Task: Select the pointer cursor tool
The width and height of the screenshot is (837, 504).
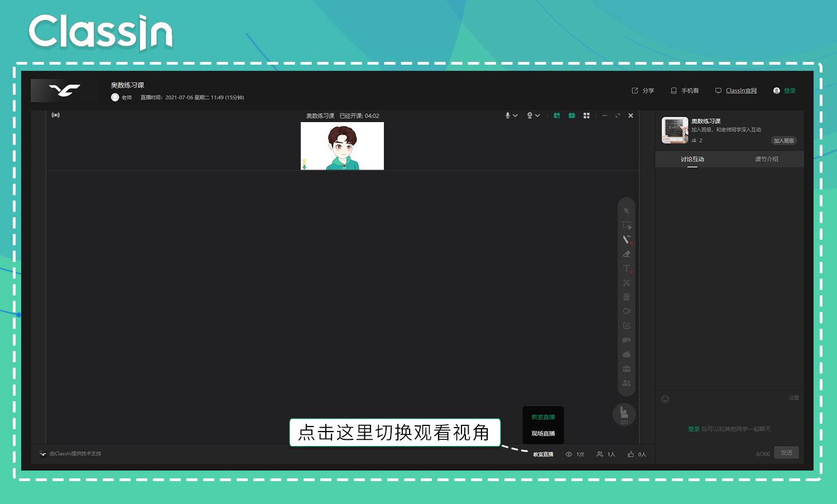Action: pyautogui.click(x=627, y=211)
